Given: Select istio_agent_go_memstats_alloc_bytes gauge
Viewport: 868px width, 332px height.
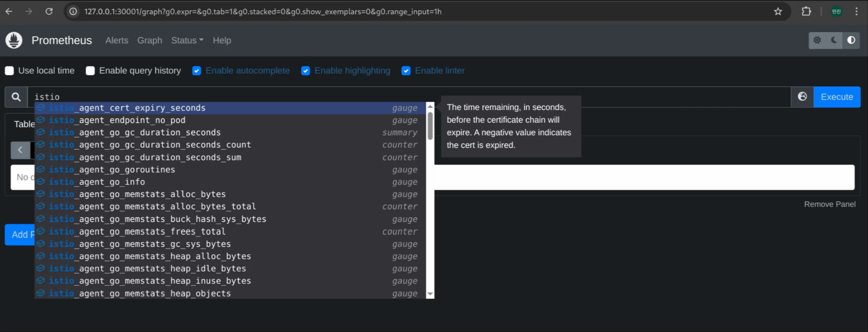Looking at the screenshot, I should tap(230, 194).
